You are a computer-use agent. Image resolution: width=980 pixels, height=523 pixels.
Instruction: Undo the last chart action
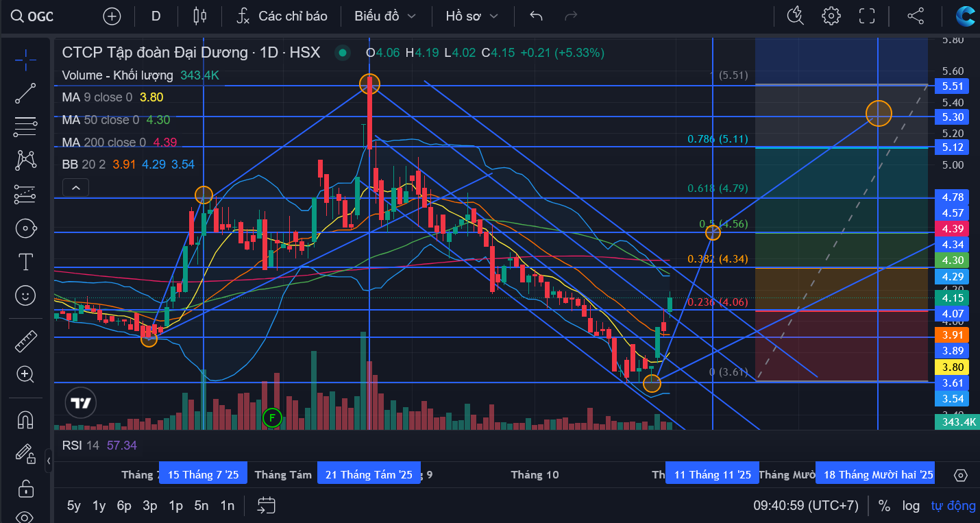(537, 16)
